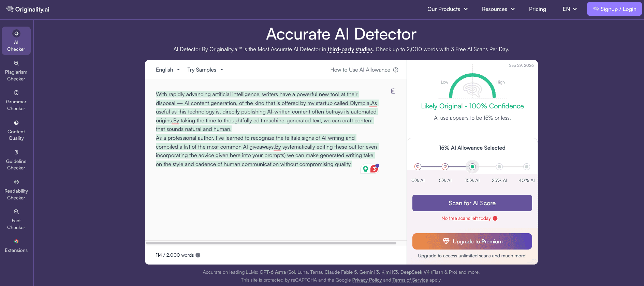Viewport: 644px width, 286px height.
Task: Open the DeepSeek V4 link
Action: click(415, 272)
